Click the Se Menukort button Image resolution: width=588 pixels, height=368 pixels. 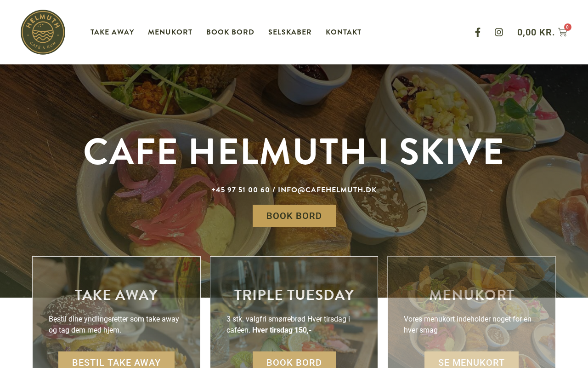click(x=471, y=360)
